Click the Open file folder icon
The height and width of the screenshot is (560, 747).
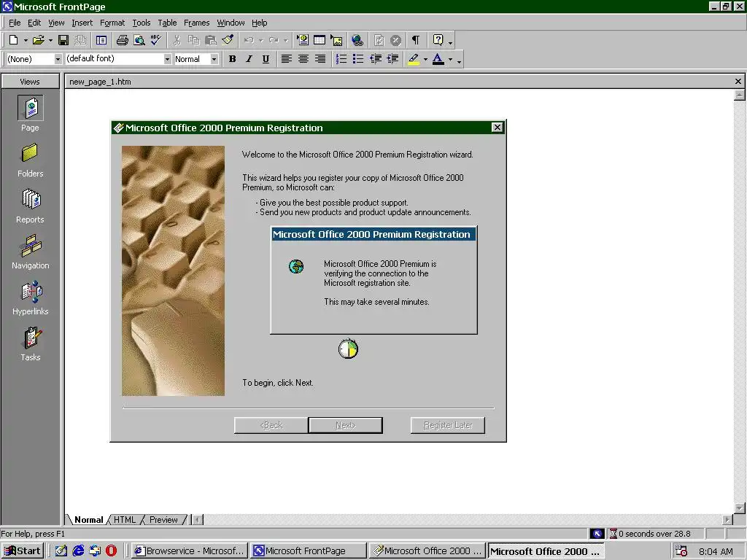[x=39, y=41]
